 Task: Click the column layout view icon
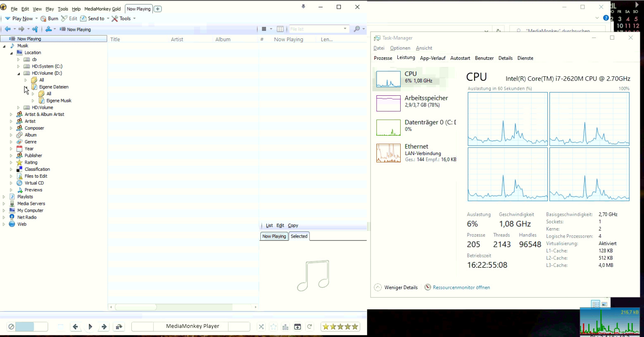pos(280,29)
